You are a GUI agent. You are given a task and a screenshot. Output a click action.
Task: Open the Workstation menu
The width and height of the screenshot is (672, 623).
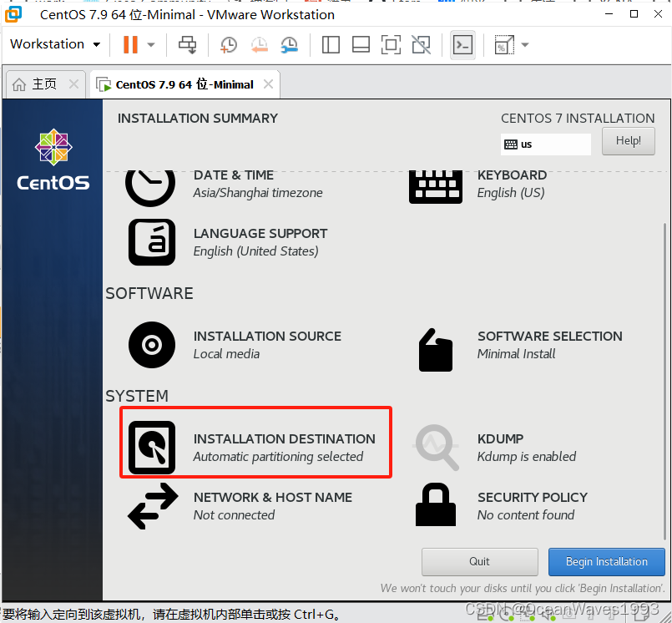(55, 44)
